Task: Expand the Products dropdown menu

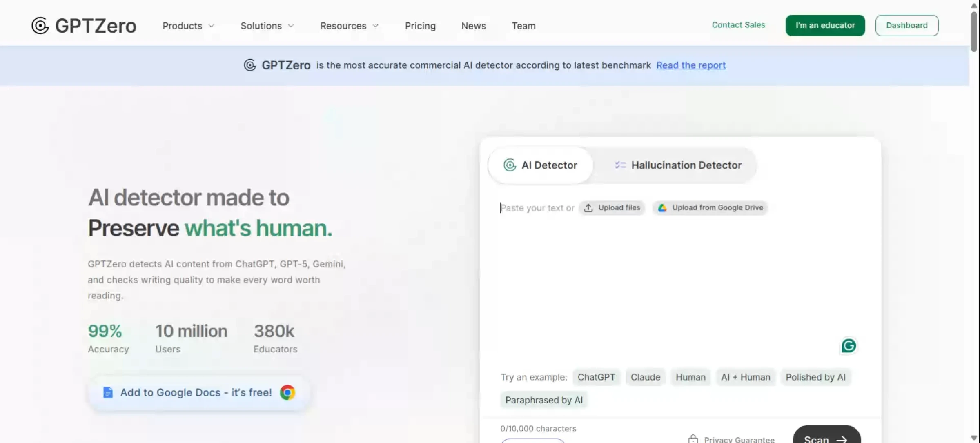Action: 188,26
